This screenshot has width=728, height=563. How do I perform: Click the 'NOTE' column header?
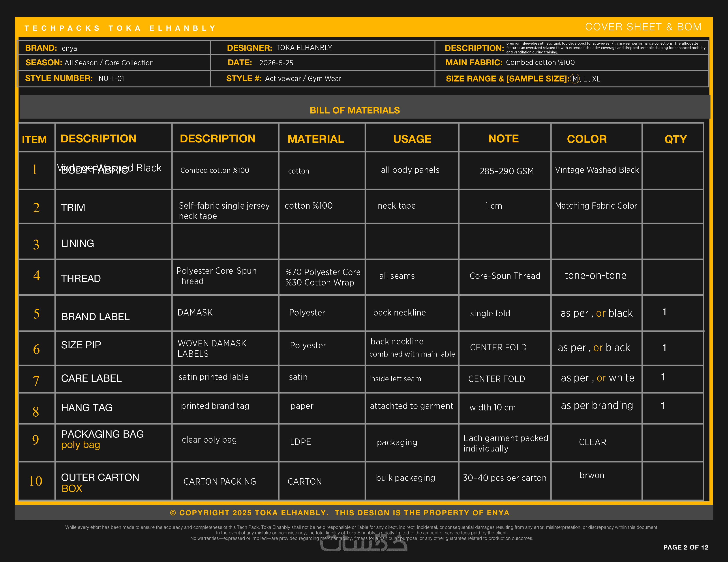503,138
